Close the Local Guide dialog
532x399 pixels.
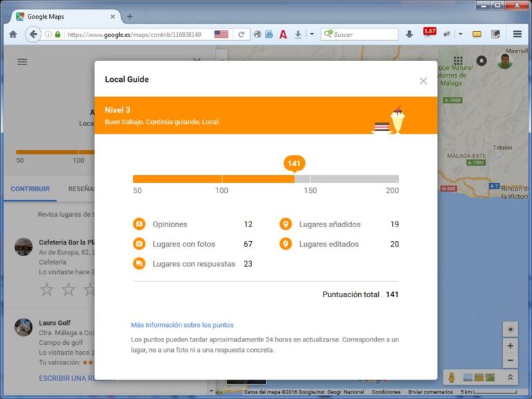click(x=423, y=81)
